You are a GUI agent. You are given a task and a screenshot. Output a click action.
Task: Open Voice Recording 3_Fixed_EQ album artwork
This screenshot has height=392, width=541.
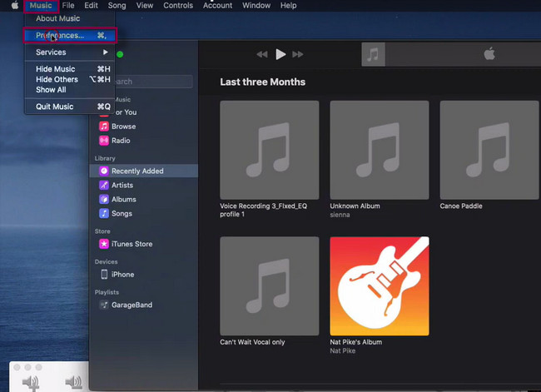point(270,150)
